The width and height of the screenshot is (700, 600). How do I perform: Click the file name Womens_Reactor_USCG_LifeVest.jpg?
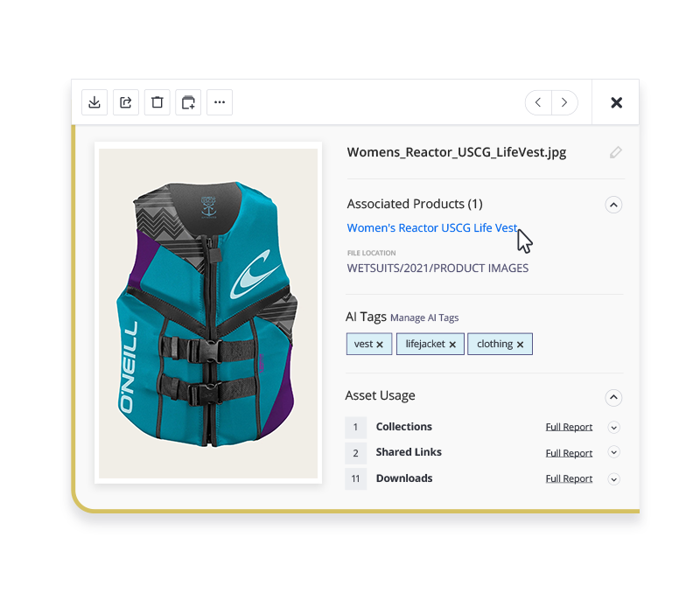[457, 152]
